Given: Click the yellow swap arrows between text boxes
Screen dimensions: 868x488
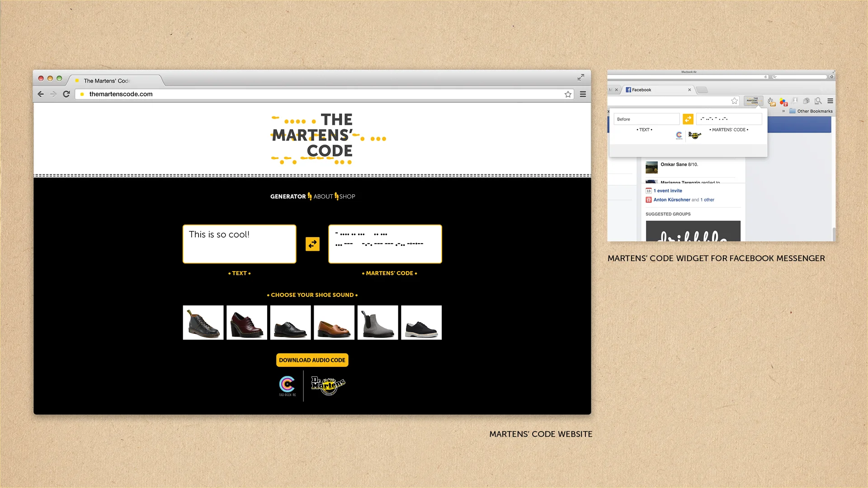Looking at the screenshot, I should point(312,244).
